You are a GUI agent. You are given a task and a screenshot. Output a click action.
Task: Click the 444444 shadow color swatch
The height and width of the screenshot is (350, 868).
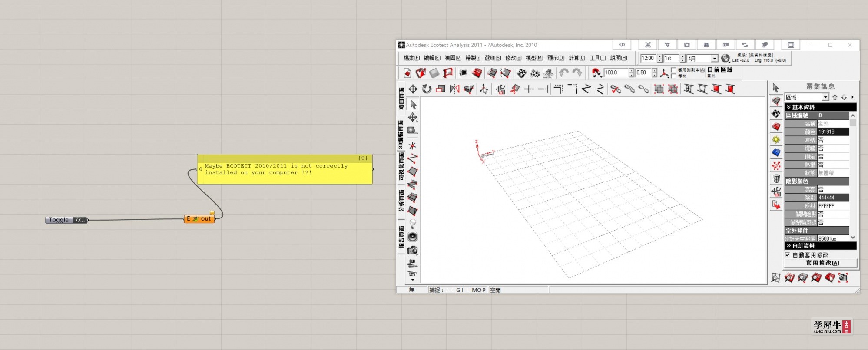[x=833, y=198]
